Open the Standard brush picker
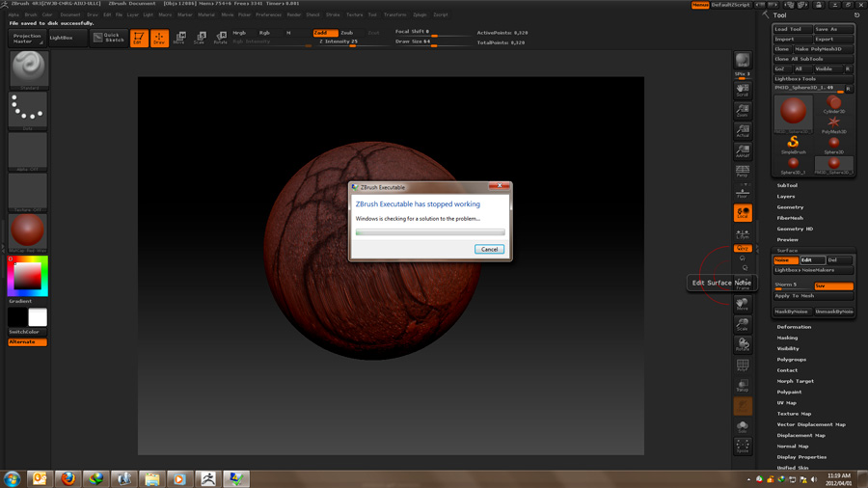The height and width of the screenshot is (488, 868). point(28,69)
